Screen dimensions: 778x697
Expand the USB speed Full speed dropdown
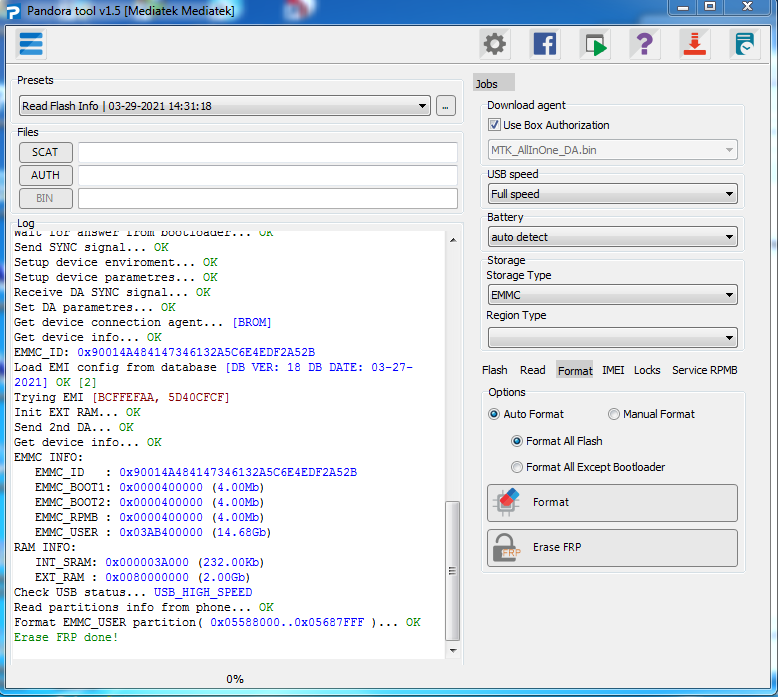pos(612,194)
